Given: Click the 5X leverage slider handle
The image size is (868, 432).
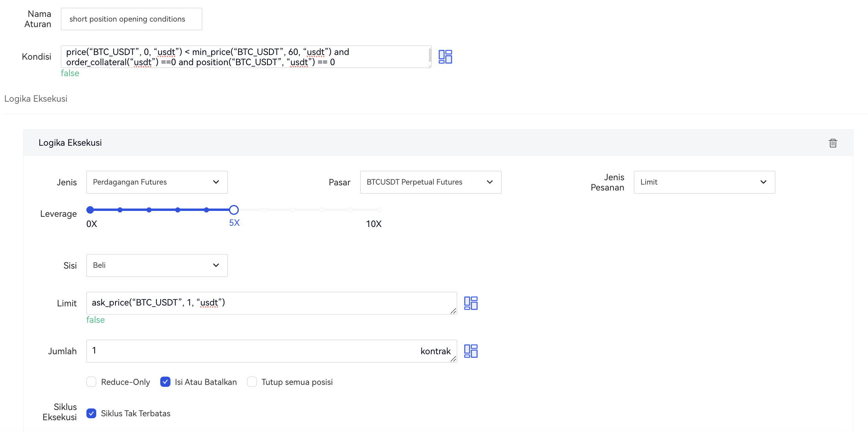Looking at the screenshot, I should [234, 210].
